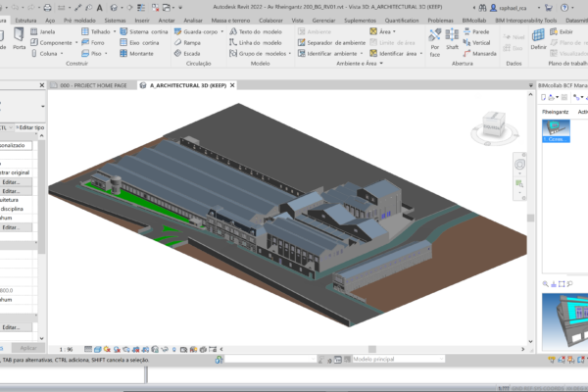Viewport: 588px width, 392px height.
Task: Select the Porta door tool
Action: tap(19, 39)
